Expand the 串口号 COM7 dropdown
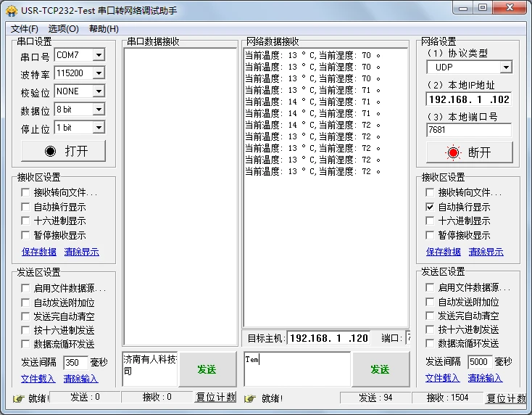This screenshot has height=415, width=532. click(x=99, y=54)
